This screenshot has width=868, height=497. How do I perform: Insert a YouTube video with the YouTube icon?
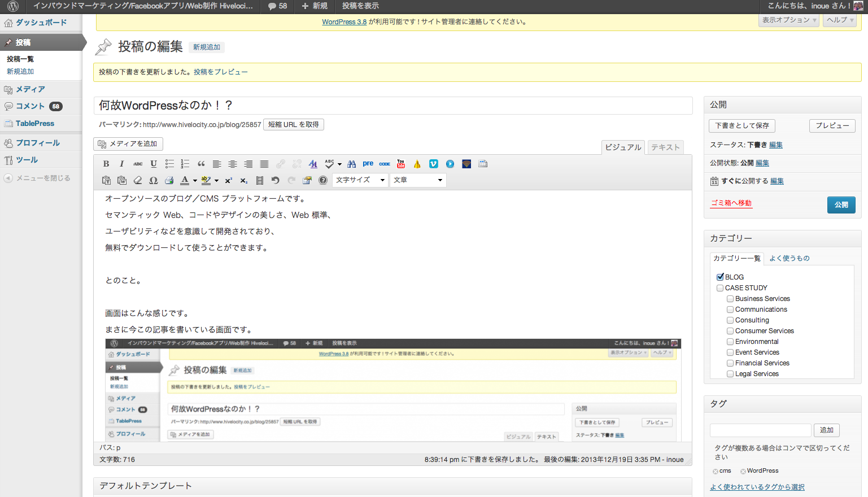point(401,164)
